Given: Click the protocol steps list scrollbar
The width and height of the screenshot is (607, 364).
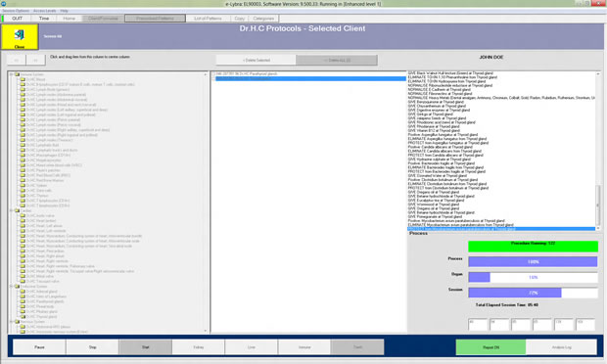Looking at the screenshot, I should click(x=598, y=151).
